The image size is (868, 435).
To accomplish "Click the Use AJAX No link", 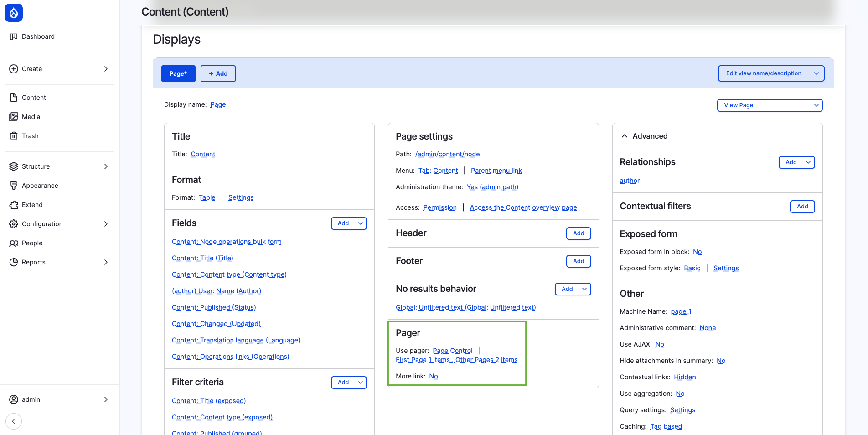I will click(659, 344).
